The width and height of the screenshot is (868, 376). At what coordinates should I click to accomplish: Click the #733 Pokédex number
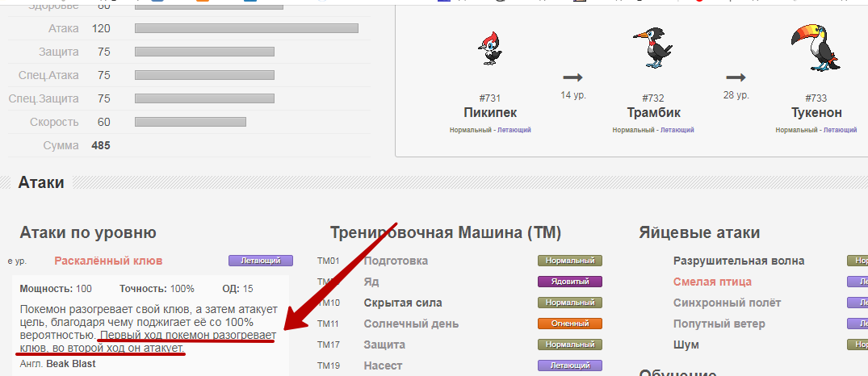(816, 98)
